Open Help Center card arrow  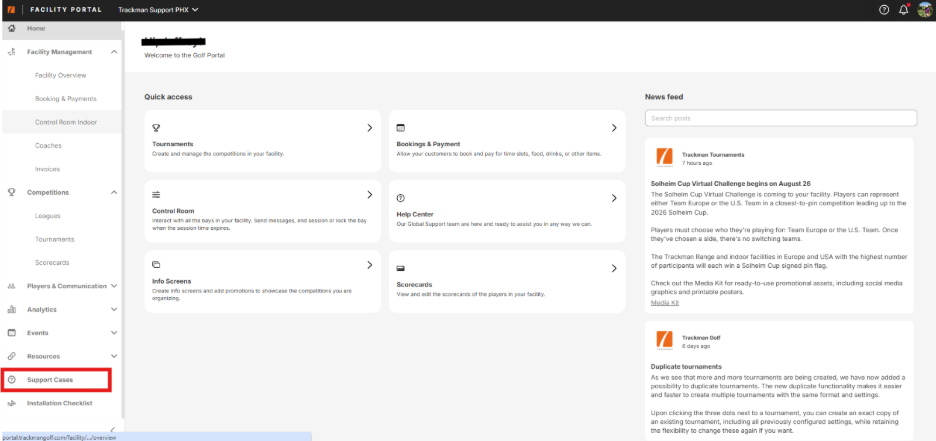click(x=614, y=198)
